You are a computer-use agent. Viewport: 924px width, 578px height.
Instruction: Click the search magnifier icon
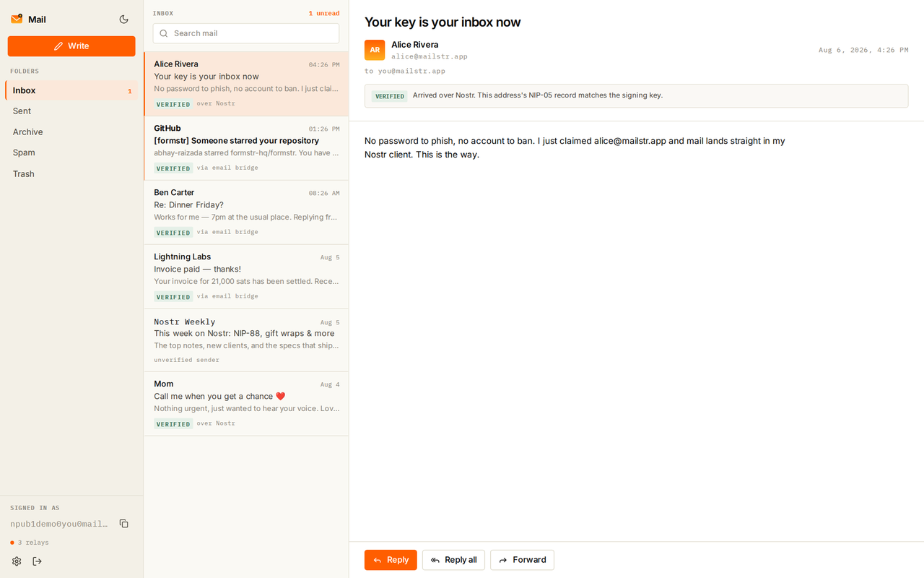[x=164, y=33]
